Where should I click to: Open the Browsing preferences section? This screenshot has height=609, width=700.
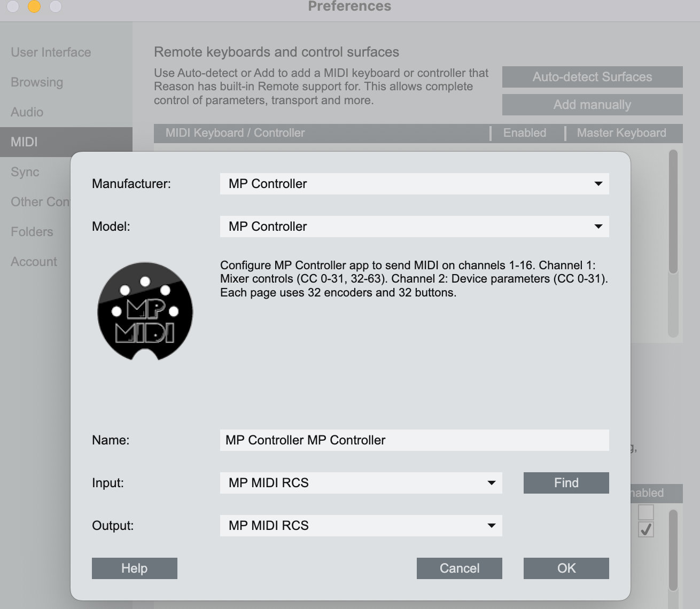[x=37, y=82]
